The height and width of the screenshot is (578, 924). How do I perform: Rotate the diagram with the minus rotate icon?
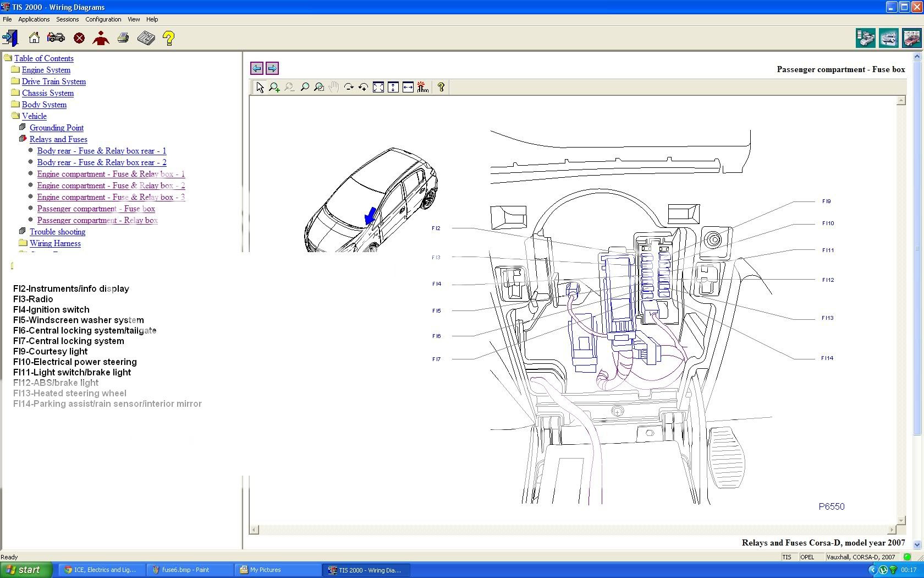[x=349, y=87]
